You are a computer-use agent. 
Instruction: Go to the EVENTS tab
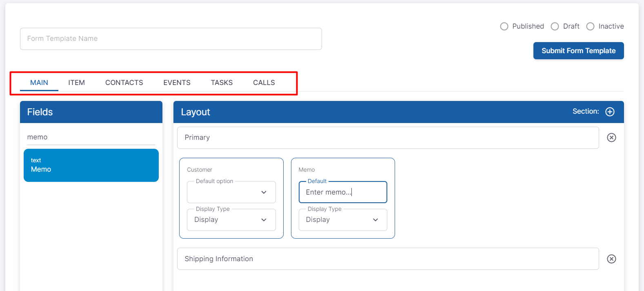point(177,83)
